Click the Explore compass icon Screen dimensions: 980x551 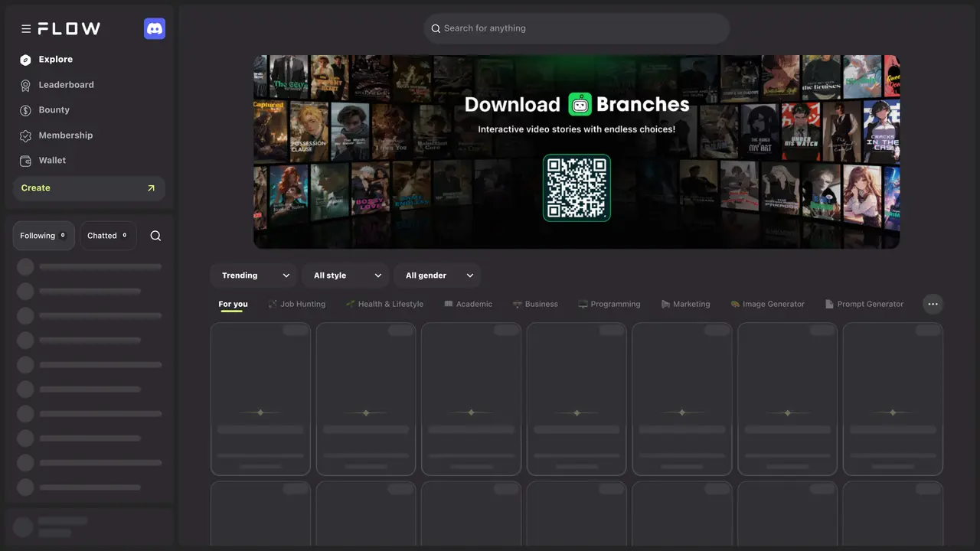25,60
